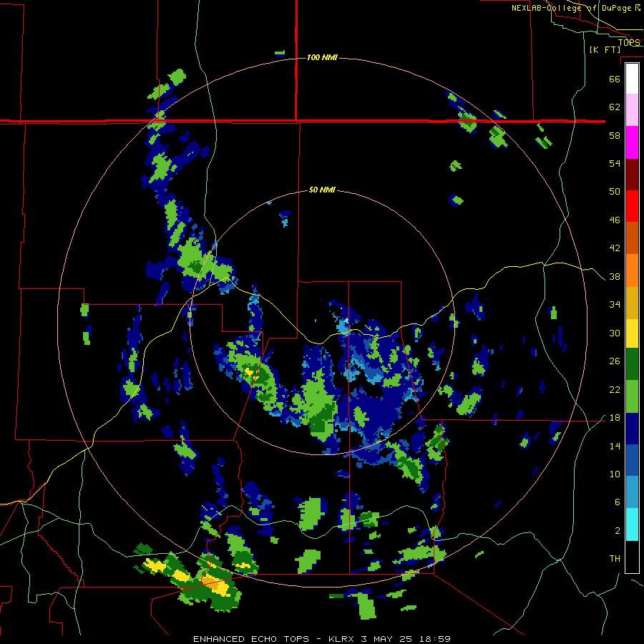Click the legend value 66

(x=615, y=79)
